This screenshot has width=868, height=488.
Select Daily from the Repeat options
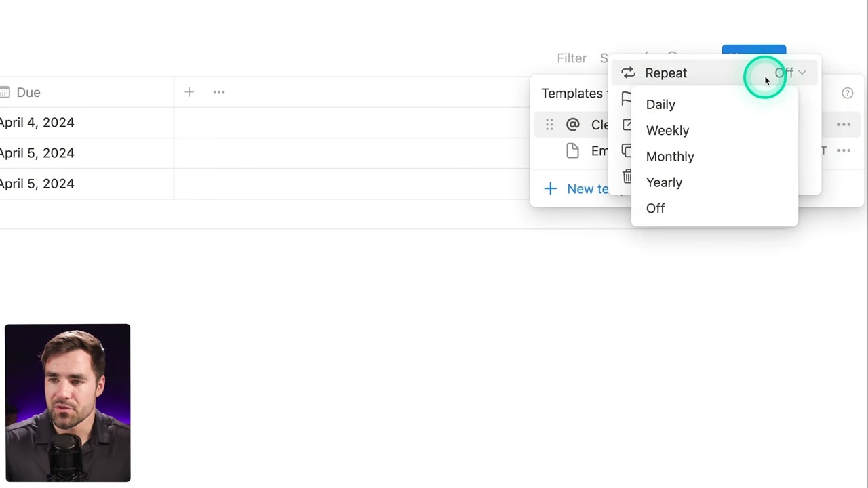click(x=660, y=104)
